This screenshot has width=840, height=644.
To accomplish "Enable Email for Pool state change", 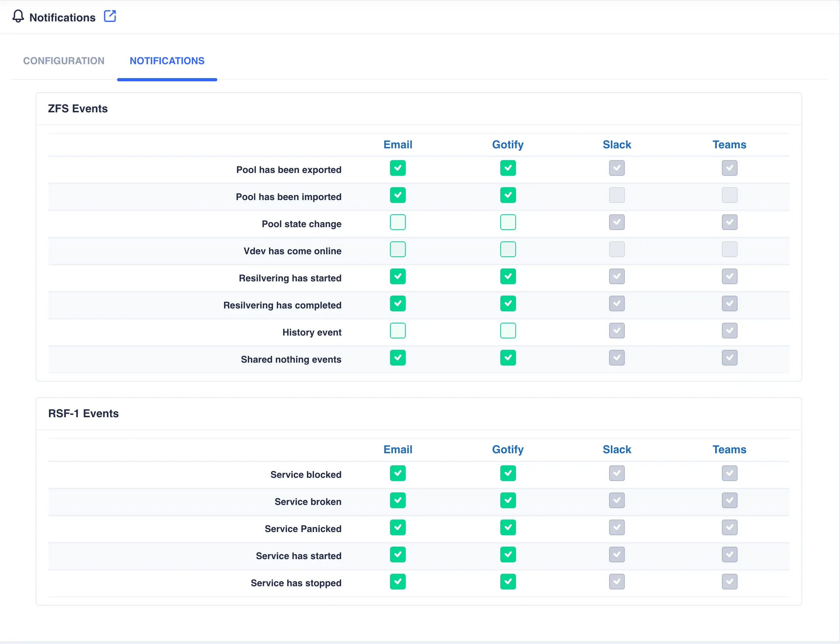I will (x=398, y=222).
